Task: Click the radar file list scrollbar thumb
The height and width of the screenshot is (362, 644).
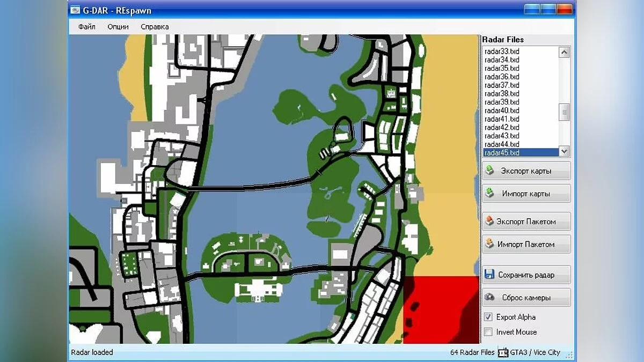Action: click(x=564, y=113)
